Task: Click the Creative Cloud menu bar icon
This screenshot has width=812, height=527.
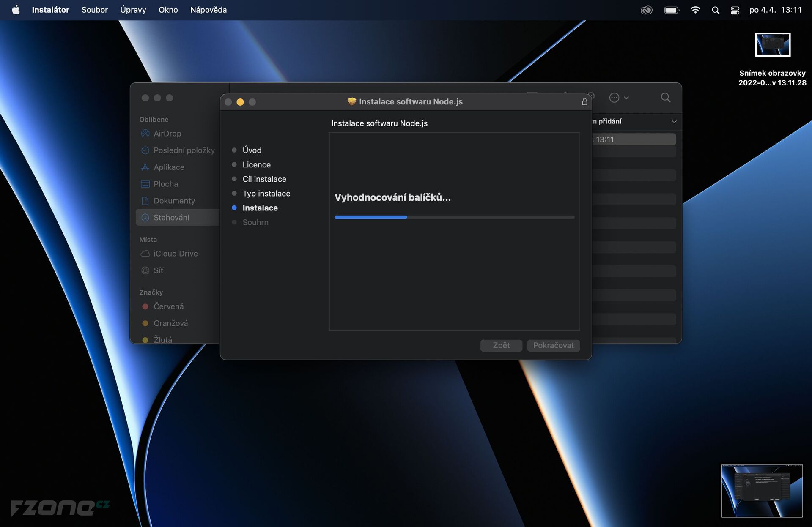Action: pos(647,10)
